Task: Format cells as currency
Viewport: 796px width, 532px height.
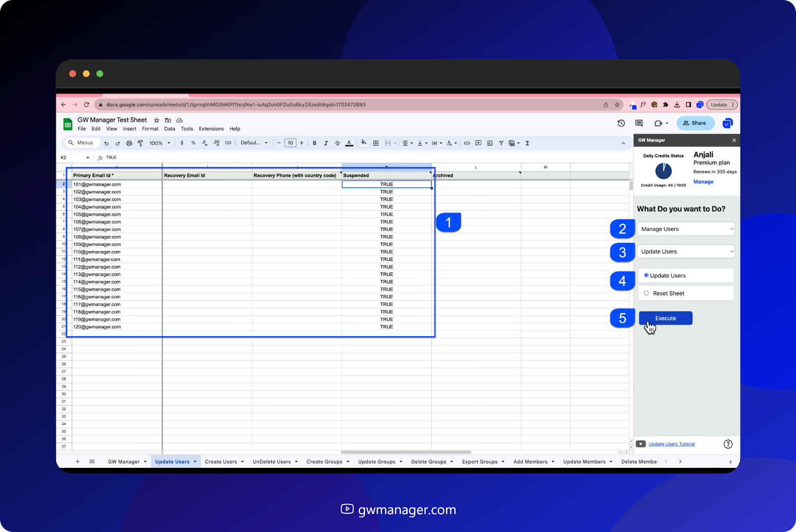Action: click(182, 143)
